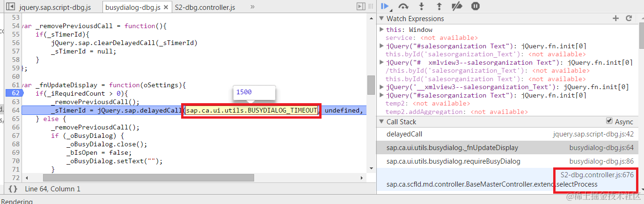Collapse the Watch Expressions section
This screenshot has width=644, height=204.
point(382,19)
